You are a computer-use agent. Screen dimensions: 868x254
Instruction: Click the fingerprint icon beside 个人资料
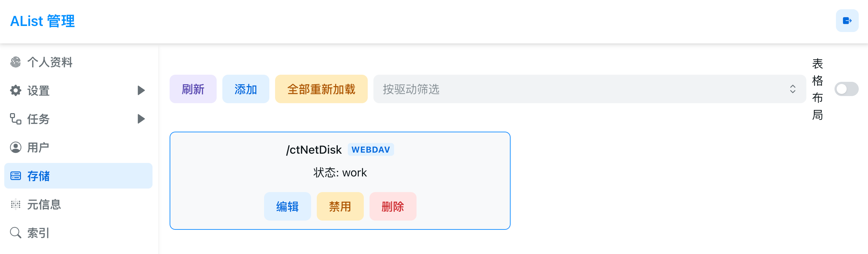click(x=15, y=62)
